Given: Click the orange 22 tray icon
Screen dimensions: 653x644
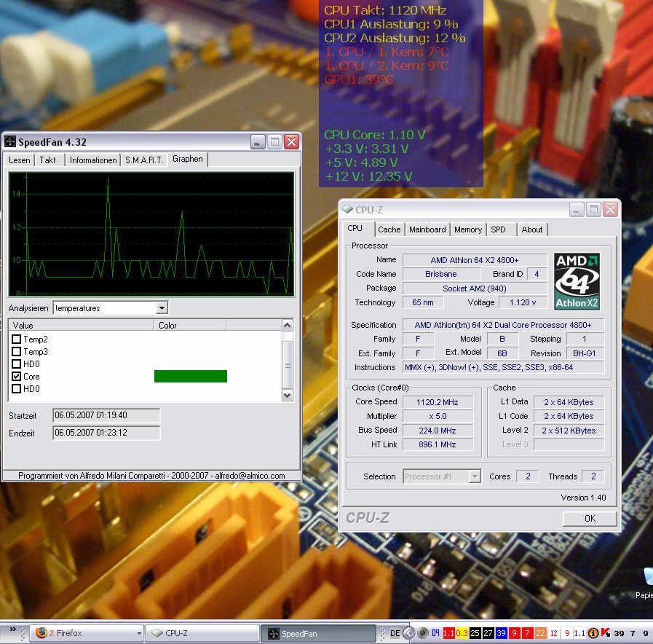Looking at the screenshot, I should point(541,633).
